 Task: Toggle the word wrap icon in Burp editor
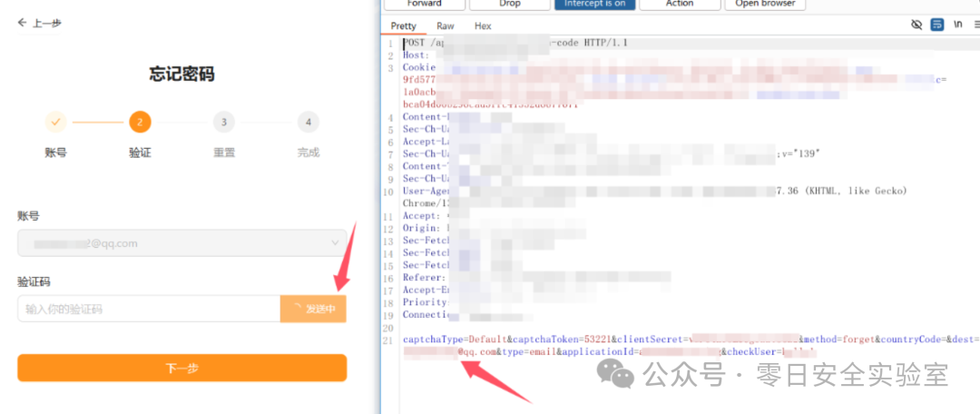point(936,25)
